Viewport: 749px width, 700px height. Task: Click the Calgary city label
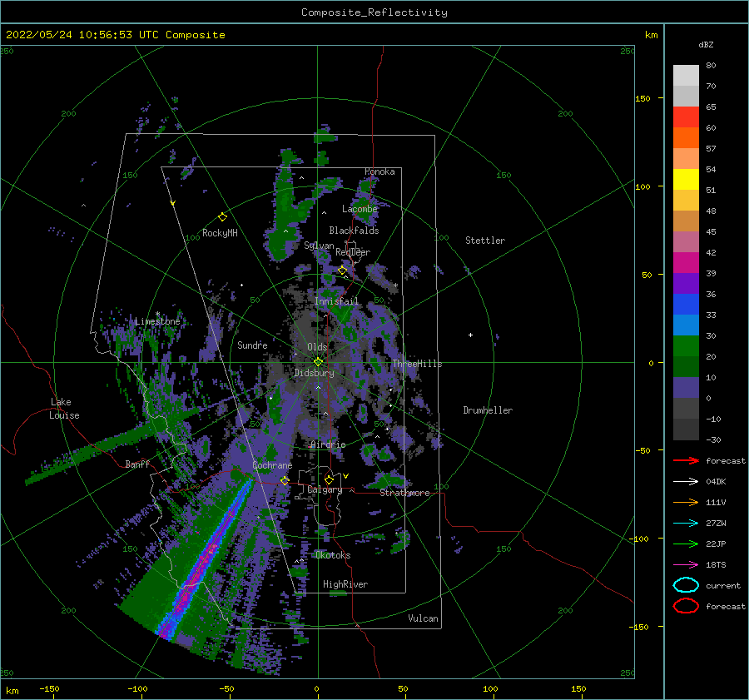tap(325, 489)
